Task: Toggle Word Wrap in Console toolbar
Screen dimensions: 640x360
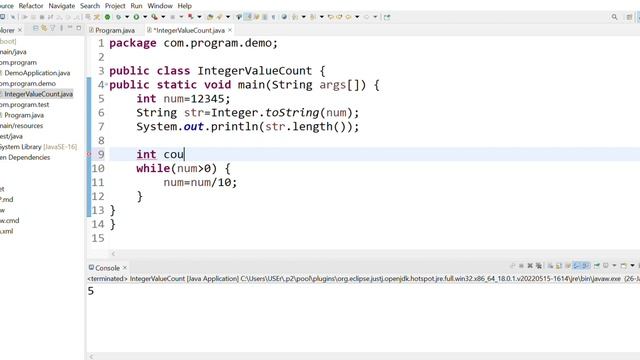Action: (x=568, y=266)
